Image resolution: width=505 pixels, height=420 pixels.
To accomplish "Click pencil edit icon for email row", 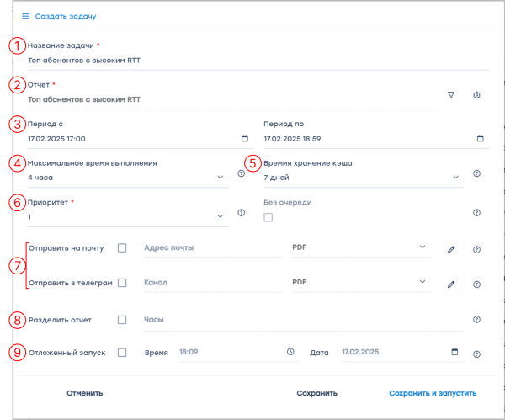I will pos(451,250).
